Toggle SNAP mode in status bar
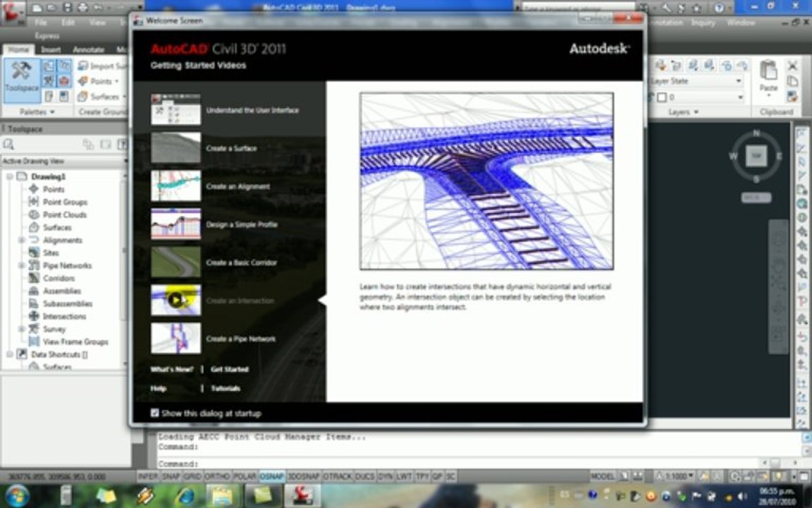812x508 pixels. coord(171,476)
